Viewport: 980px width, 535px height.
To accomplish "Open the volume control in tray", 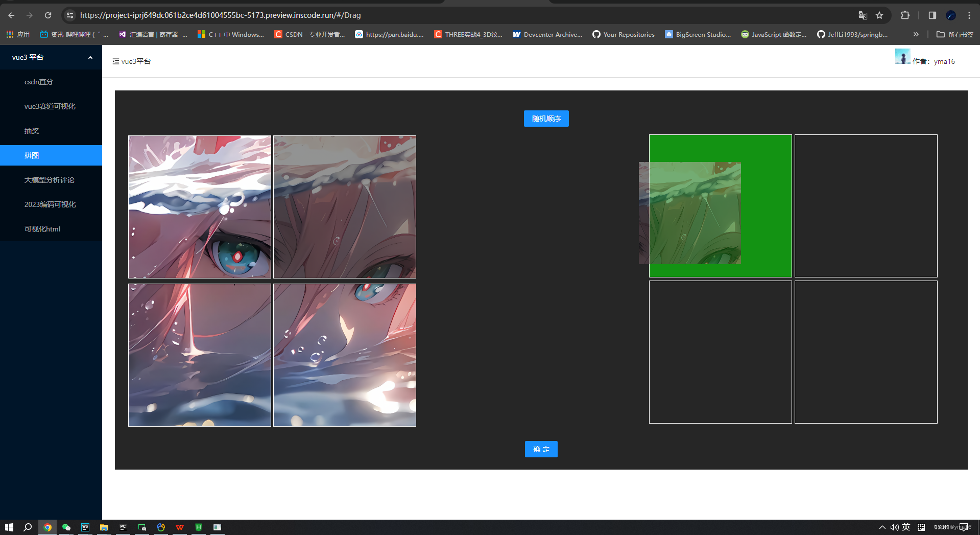I will tap(894, 527).
